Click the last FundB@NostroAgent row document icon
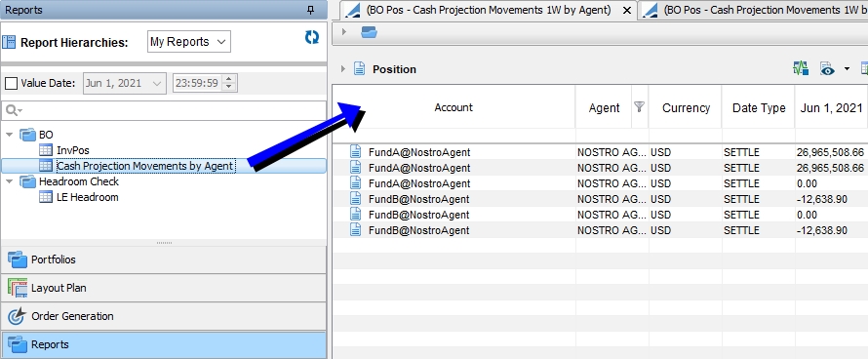This screenshot has width=868, height=359. click(x=355, y=230)
